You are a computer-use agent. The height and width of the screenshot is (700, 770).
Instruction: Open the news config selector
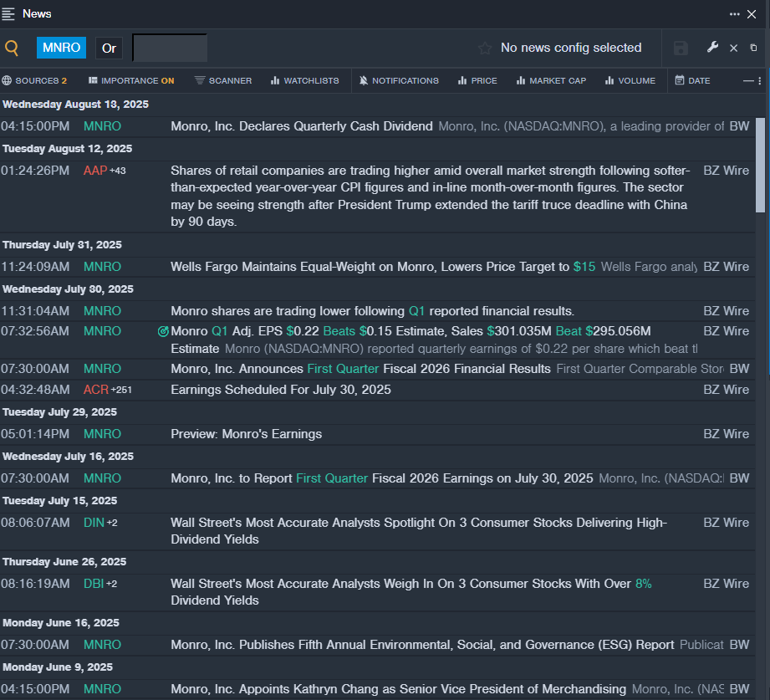point(571,48)
